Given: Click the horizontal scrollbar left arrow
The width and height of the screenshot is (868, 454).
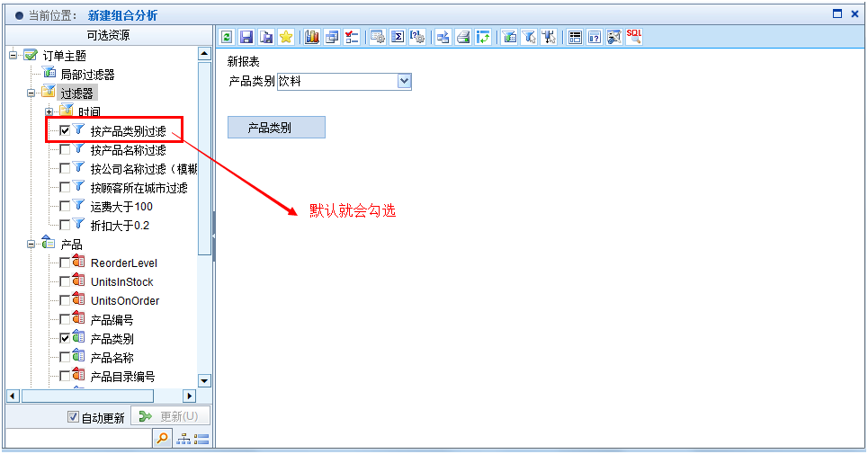Looking at the screenshot, I should coord(13,396).
